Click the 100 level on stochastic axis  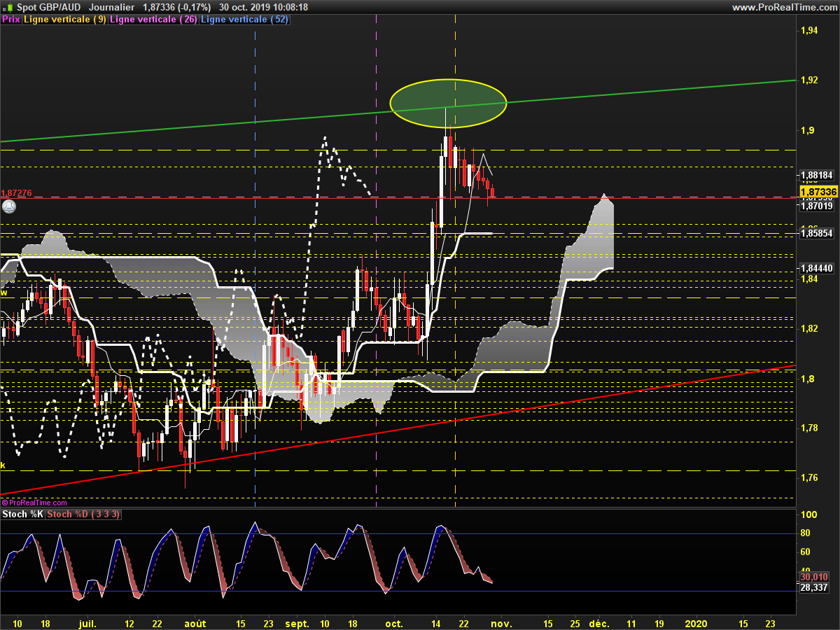[808, 514]
